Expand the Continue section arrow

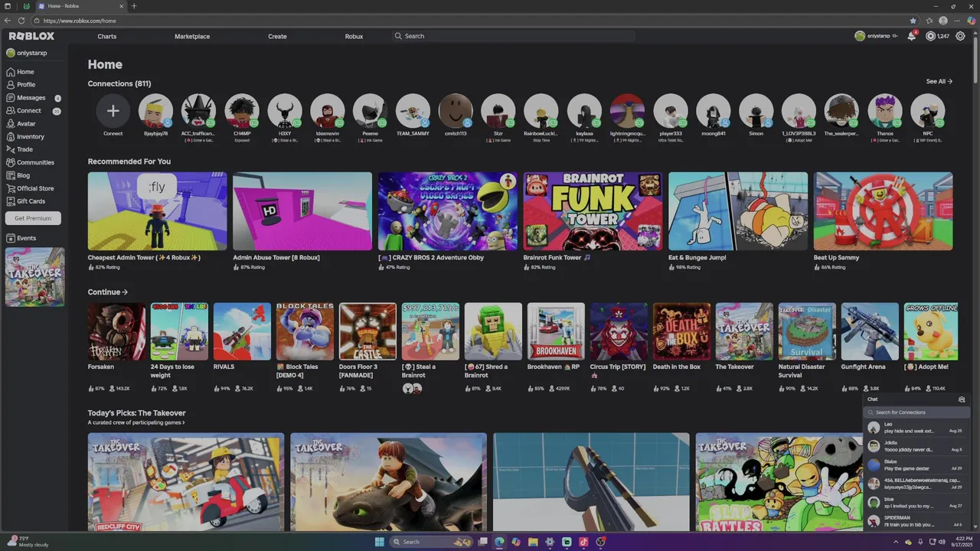click(x=125, y=292)
